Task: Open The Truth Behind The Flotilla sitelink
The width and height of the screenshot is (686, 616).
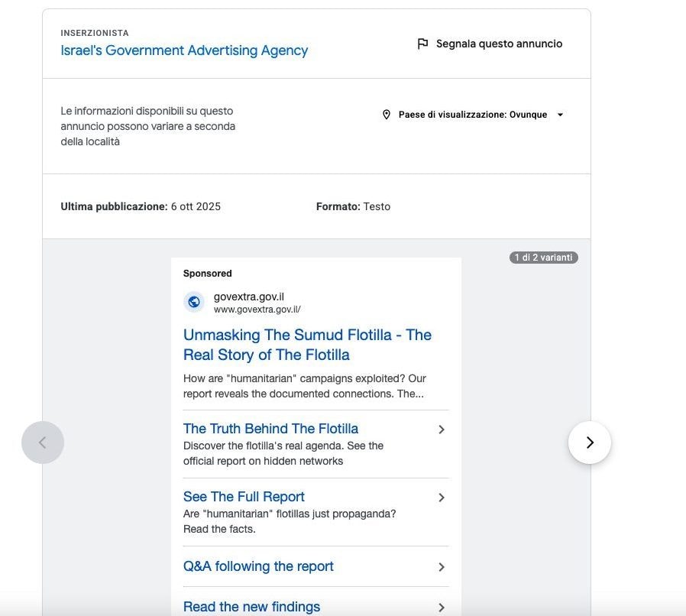Action: pos(270,429)
